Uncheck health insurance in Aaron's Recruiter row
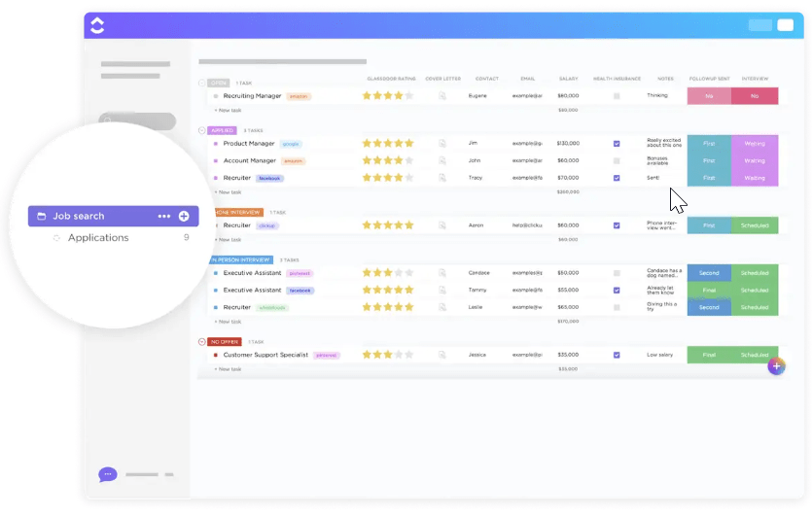This screenshot has width=812, height=516. pyautogui.click(x=617, y=225)
